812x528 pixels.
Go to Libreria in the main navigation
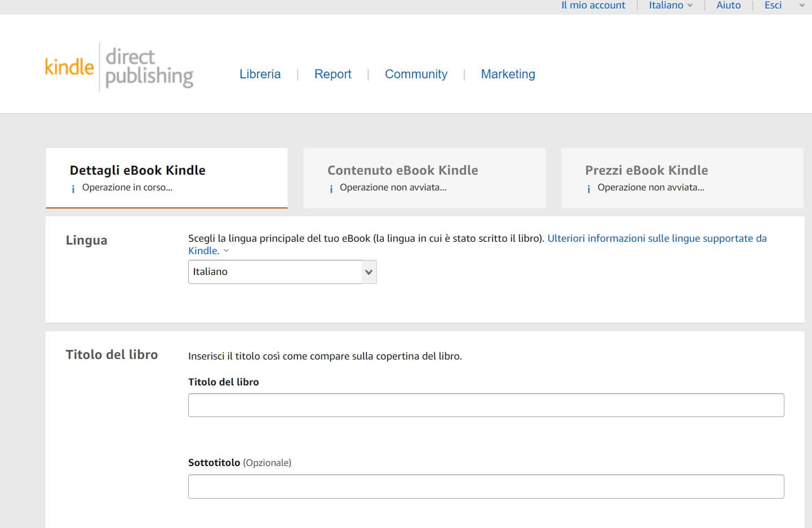click(x=260, y=74)
